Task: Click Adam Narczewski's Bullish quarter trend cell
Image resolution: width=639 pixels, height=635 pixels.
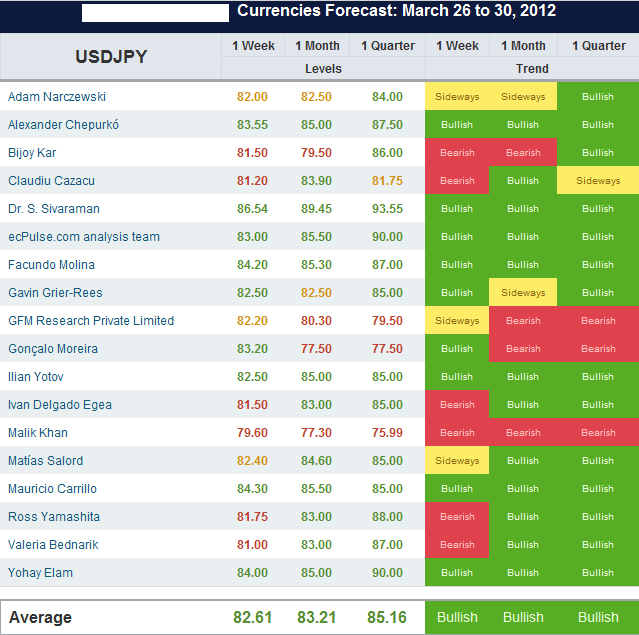Action: click(x=598, y=97)
